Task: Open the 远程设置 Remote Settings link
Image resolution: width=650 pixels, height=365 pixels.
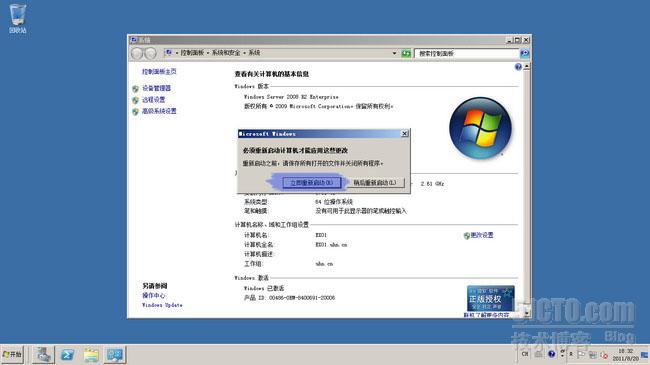Action: (x=153, y=100)
